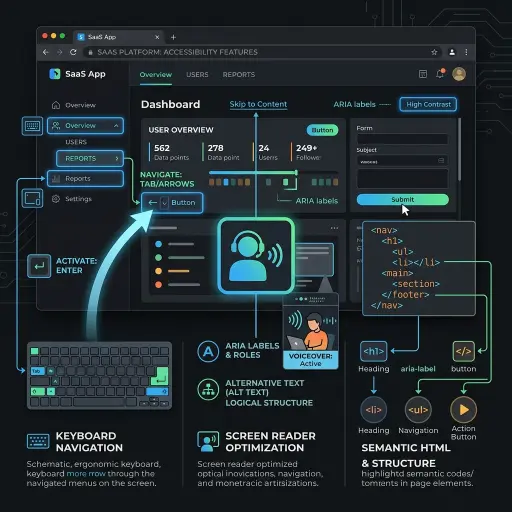512x512 pixels.
Task: Select lowercase Reports item in sidebar
Action: (x=85, y=179)
